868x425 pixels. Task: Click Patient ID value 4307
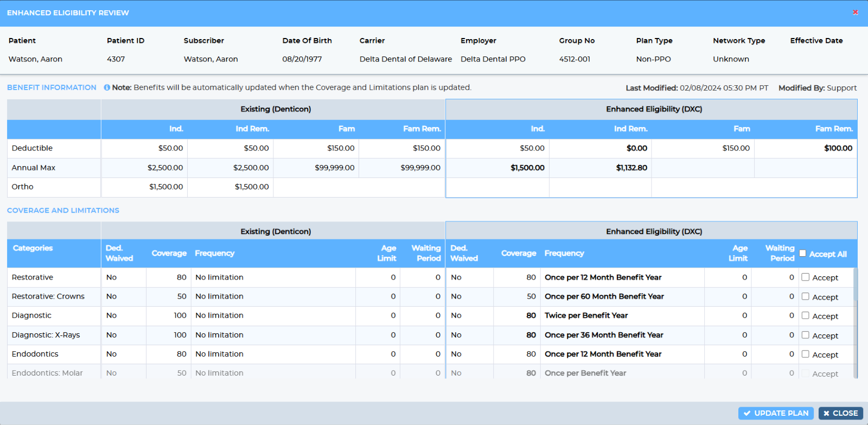[x=116, y=59]
